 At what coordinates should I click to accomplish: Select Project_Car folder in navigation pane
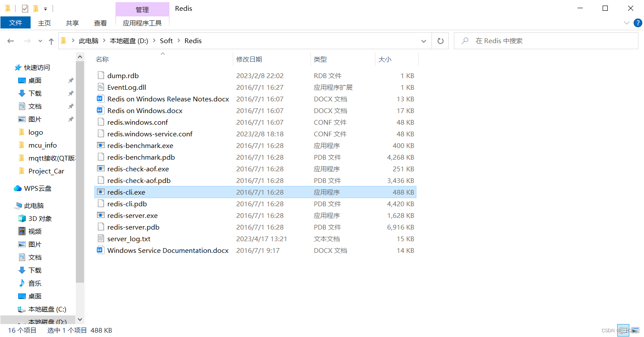click(x=46, y=171)
